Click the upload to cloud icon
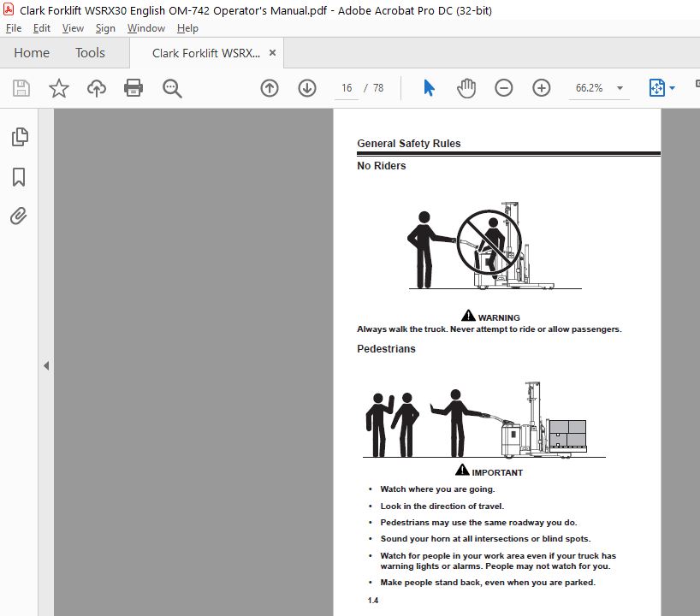 point(97,88)
